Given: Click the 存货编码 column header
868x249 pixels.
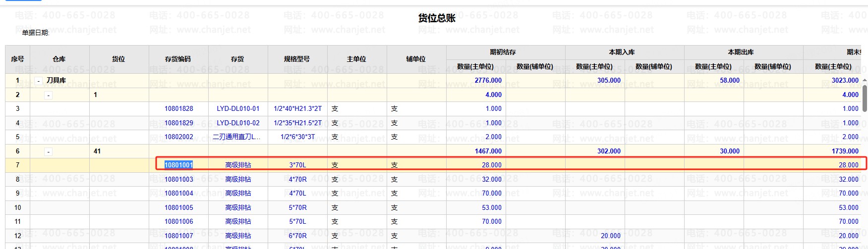Looking at the screenshot, I should [178, 59].
